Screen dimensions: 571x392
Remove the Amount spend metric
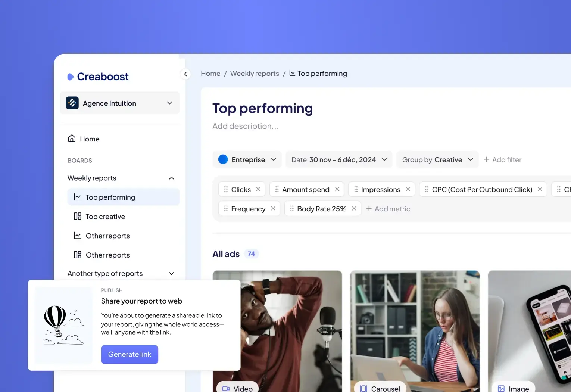click(x=337, y=189)
